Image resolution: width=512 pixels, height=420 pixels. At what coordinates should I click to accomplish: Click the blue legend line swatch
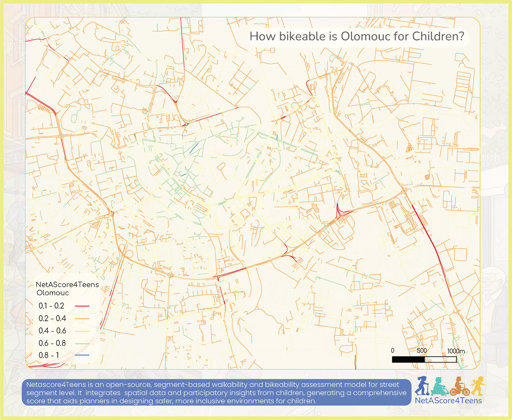point(82,355)
